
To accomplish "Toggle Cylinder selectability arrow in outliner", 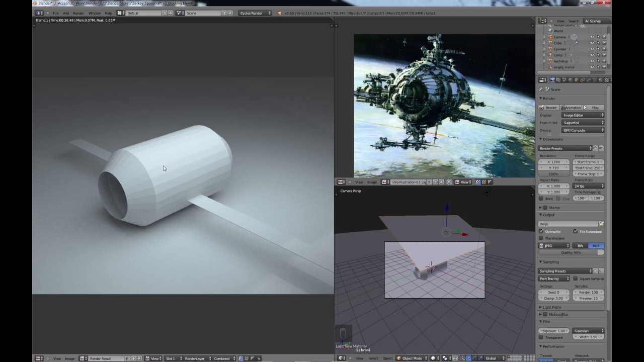I will point(598,49).
